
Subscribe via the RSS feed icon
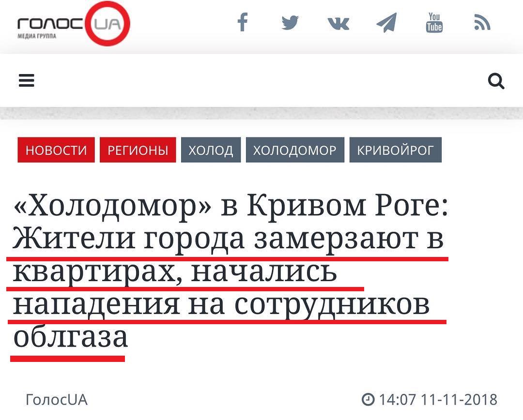pos(482,22)
